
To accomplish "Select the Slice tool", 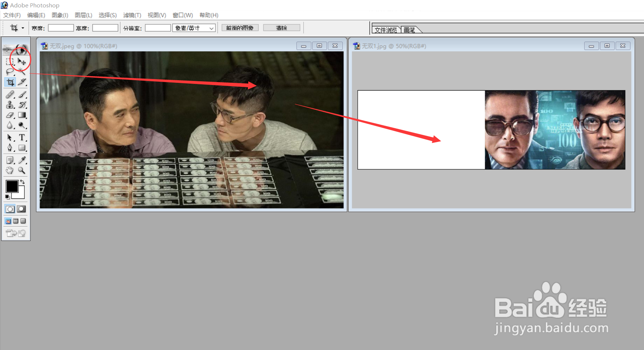I will pyautogui.click(x=22, y=82).
